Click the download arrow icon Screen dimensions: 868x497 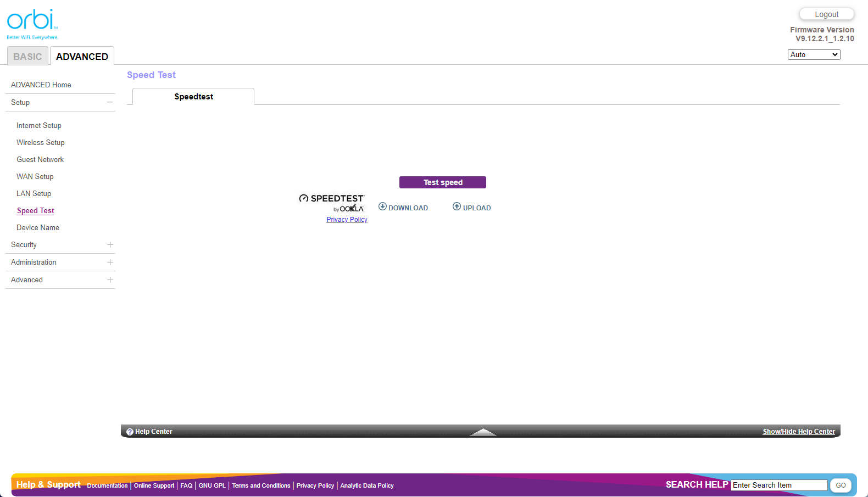(x=382, y=206)
